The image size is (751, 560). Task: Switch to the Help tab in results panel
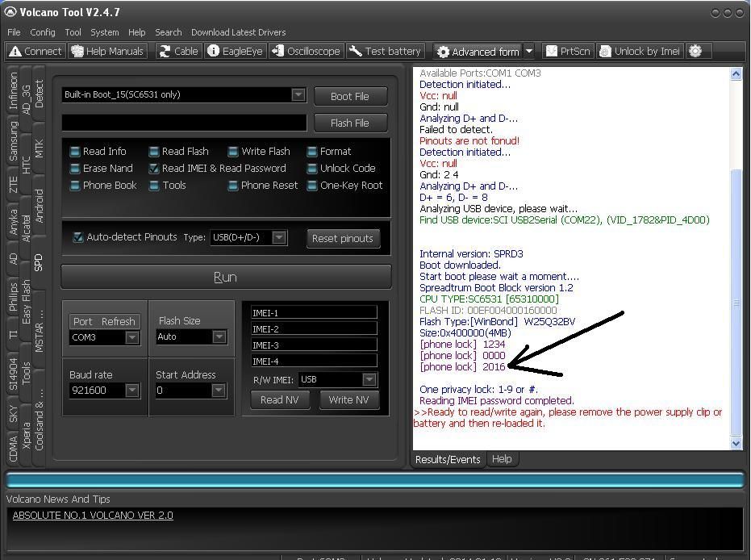502,459
